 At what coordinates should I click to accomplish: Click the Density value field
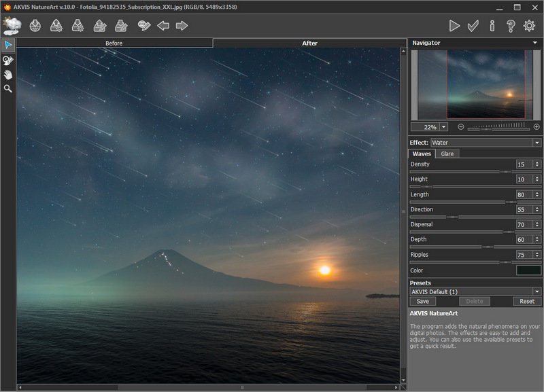click(x=524, y=164)
